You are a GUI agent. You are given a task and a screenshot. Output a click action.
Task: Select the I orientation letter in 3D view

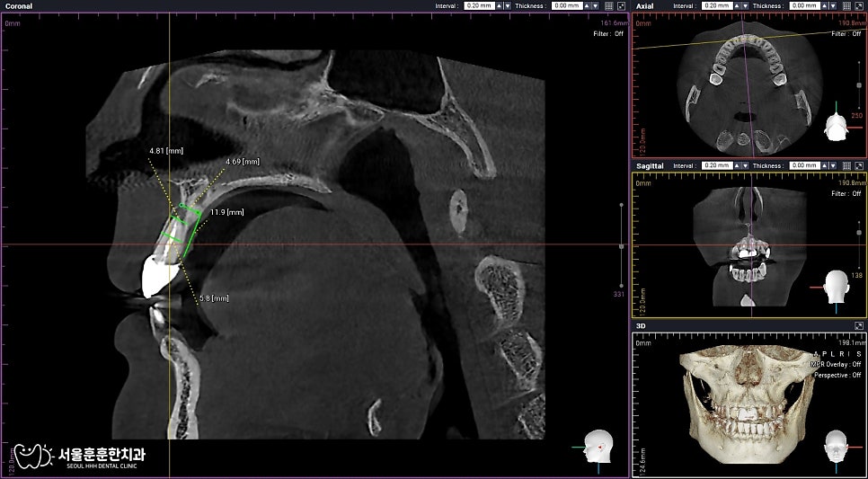tap(850, 354)
